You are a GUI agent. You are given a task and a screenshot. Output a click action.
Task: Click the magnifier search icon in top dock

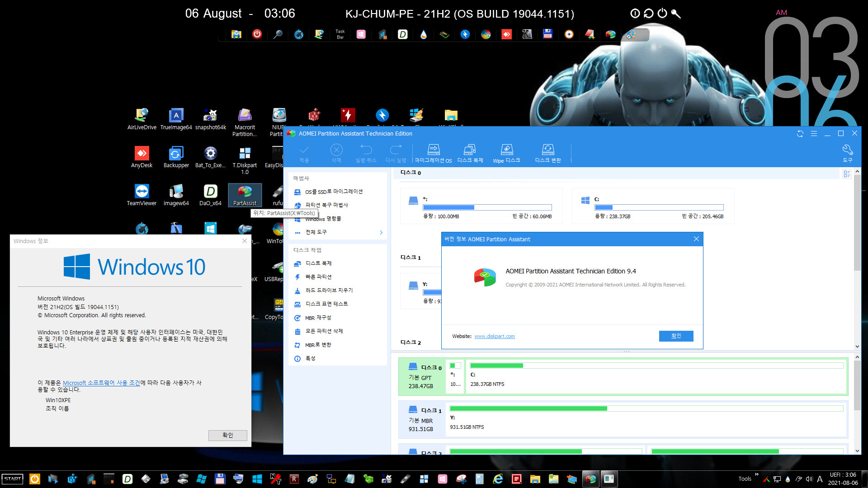click(278, 34)
